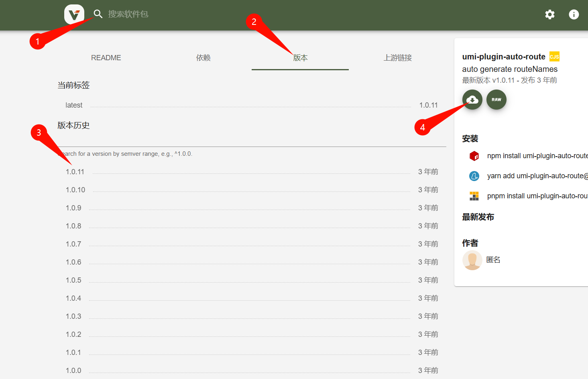Copy the npm install umi-plugin-auto-route text
The image size is (588, 379).
coord(537,156)
